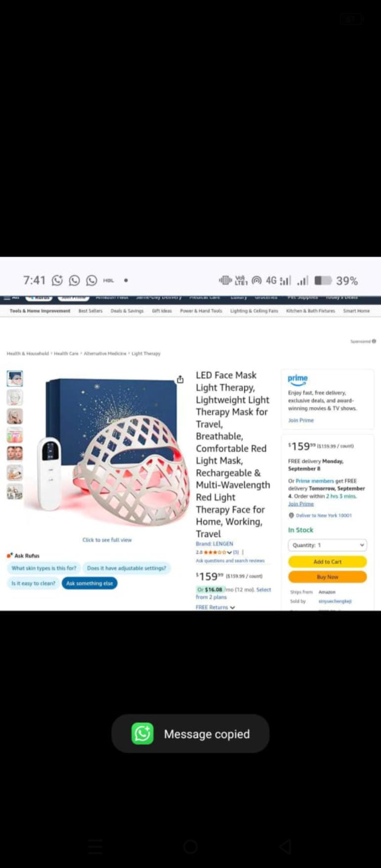The image size is (381, 868).
Task: Open the Best Sellers menu item
Action: tap(90, 311)
